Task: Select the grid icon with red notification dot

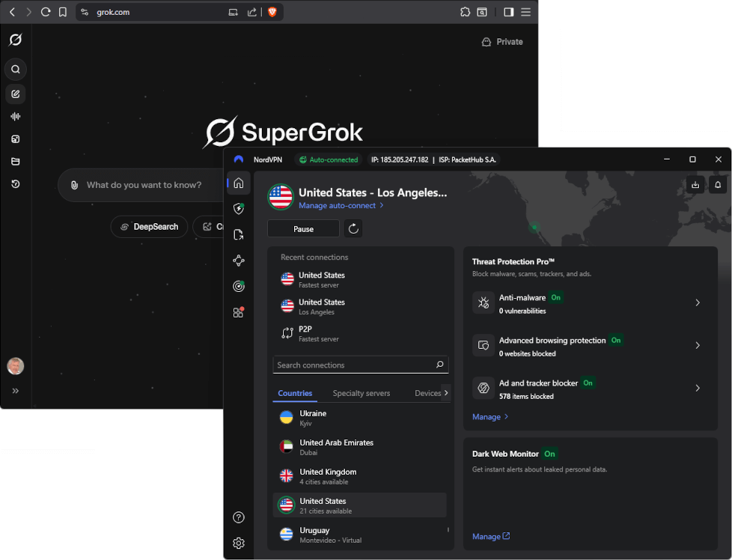Action: [238, 312]
